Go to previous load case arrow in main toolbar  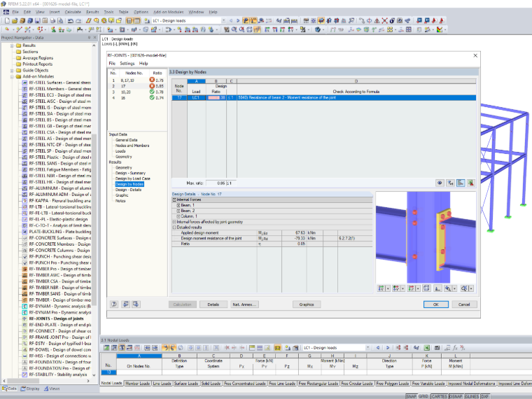click(x=231, y=21)
